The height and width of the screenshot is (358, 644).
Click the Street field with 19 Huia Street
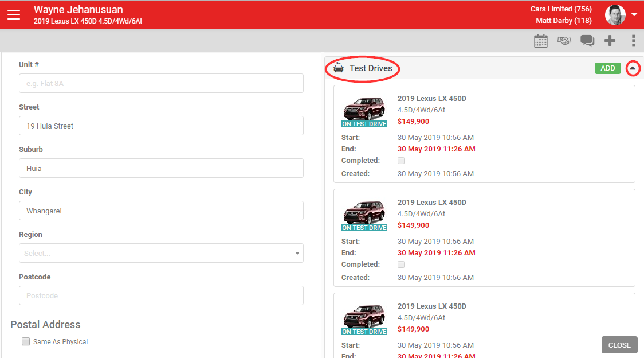[161, 126]
